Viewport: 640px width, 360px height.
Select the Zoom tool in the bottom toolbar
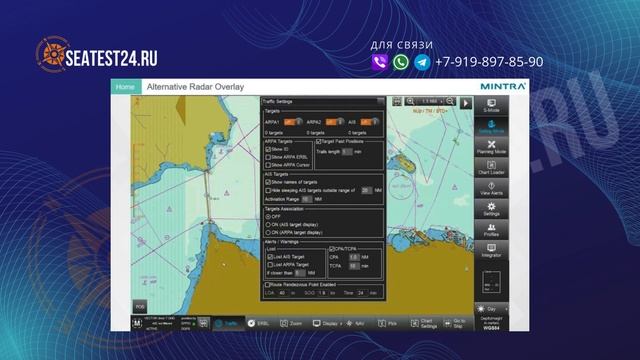(291, 323)
